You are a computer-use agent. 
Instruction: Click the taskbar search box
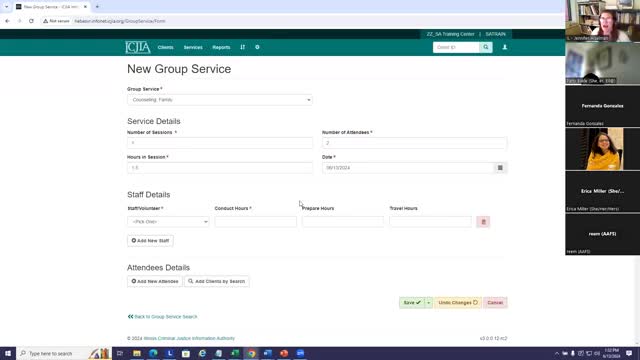tap(63, 353)
